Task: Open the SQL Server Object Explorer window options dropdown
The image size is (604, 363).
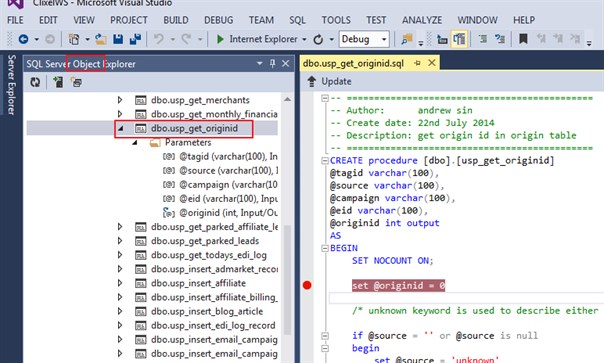Action: click(260, 63)
